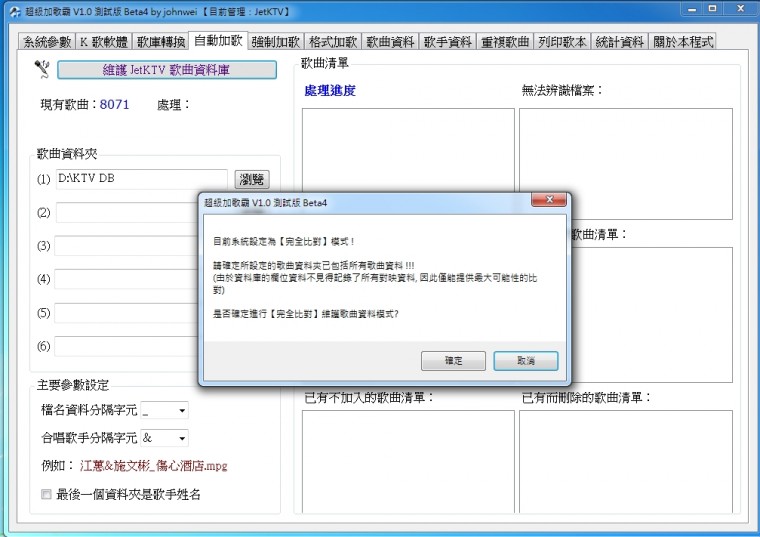Enable 最後一個資料夾是歌手姓名 checkbox
This screenshot has height=537, width=760.
tap(46, 494)
